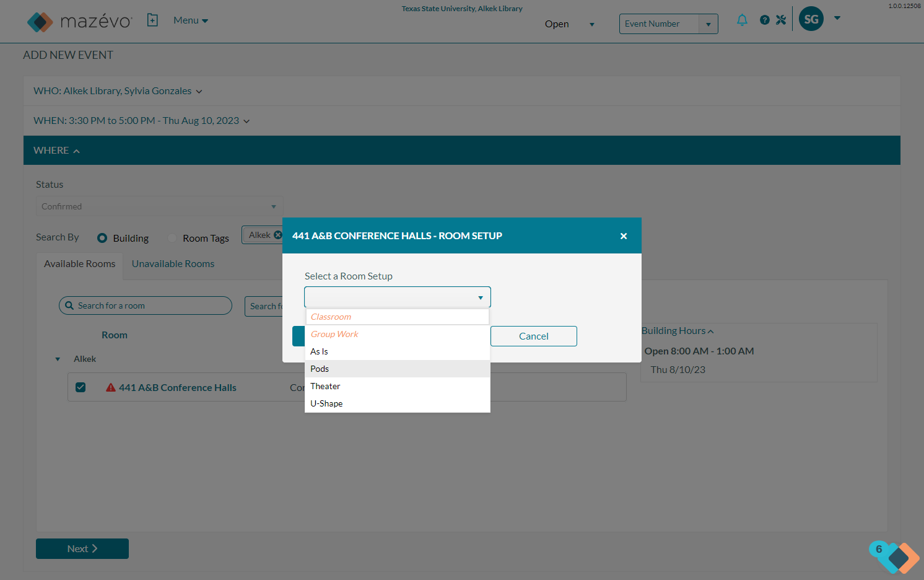Click the Event Number input field

[x=660, y=24]
